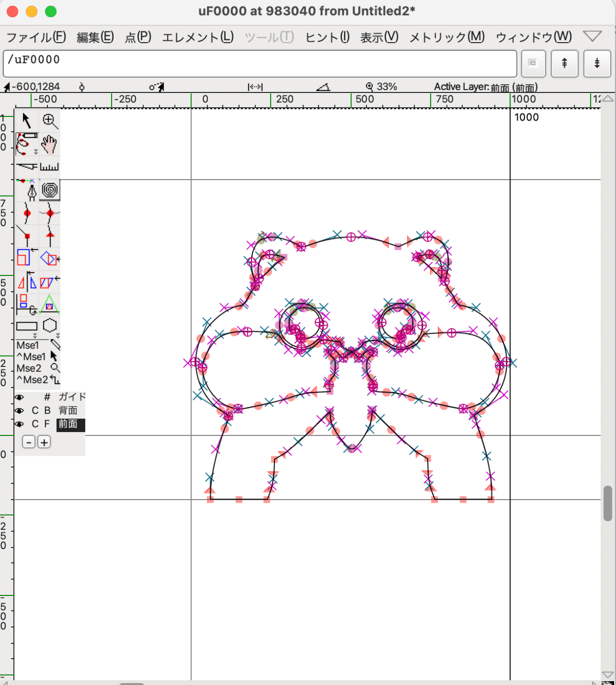Select the 背面 layer row
Viewport: 616px width, 685px height.
(50, 411)
